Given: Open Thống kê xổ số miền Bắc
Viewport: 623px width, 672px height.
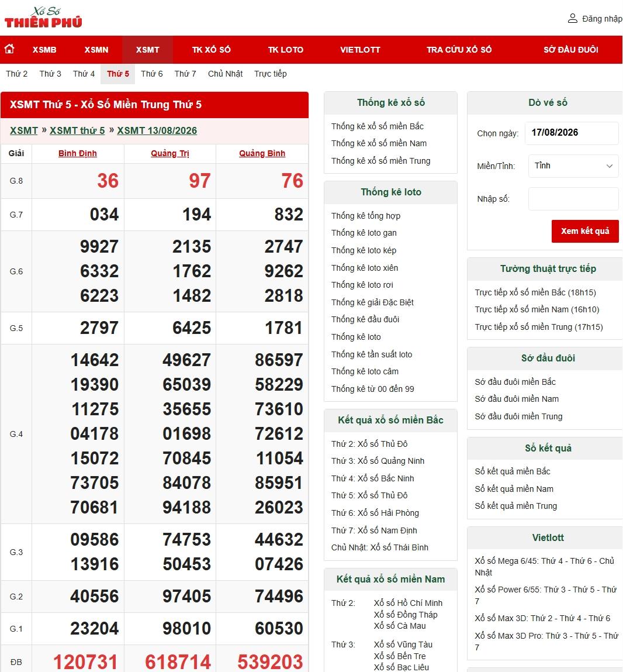Looking at the screenshot, I should (377, 126).
